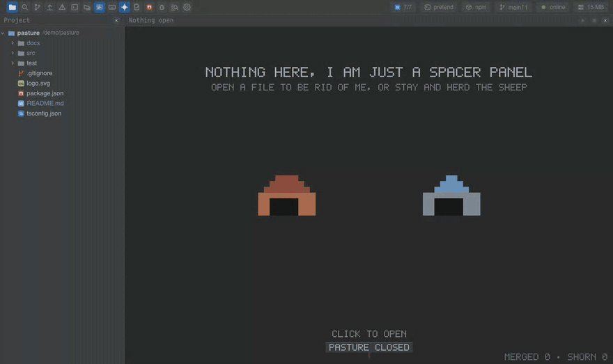
Task: Click the 15 MB memory indicator
Action: pyautogui.click(x=591, y=7)
